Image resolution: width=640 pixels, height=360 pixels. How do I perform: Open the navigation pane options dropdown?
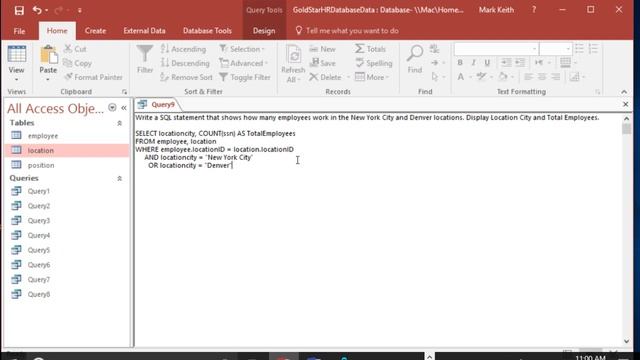coord(112,108)
